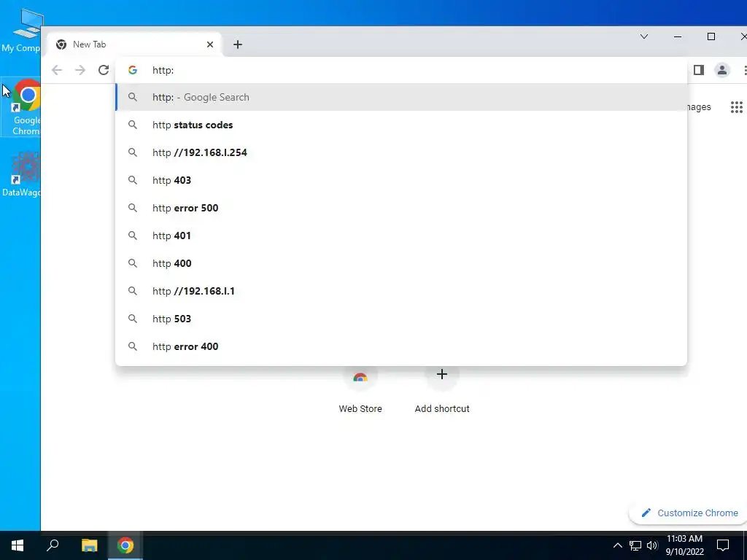This screenshot has height=560, width=747.
Task: Close the New Tab tab
Action: (x=210, y=44)
